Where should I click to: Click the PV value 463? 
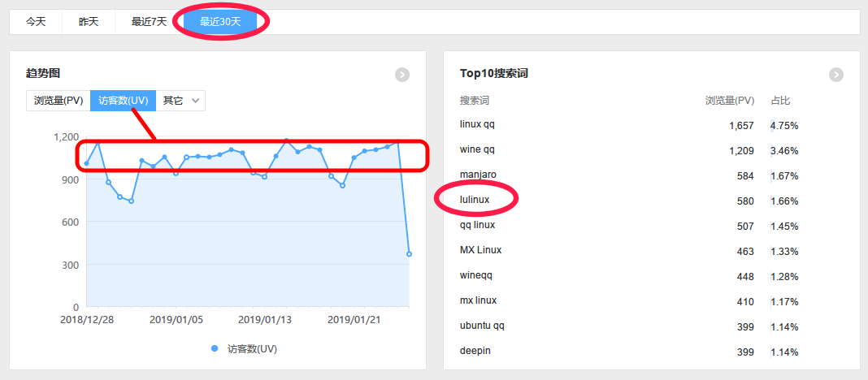click(x=745, y=252)
